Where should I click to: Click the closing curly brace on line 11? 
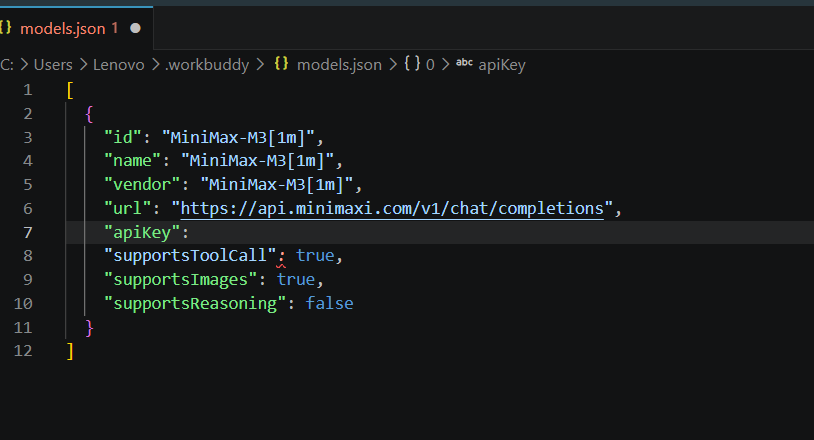89,327
